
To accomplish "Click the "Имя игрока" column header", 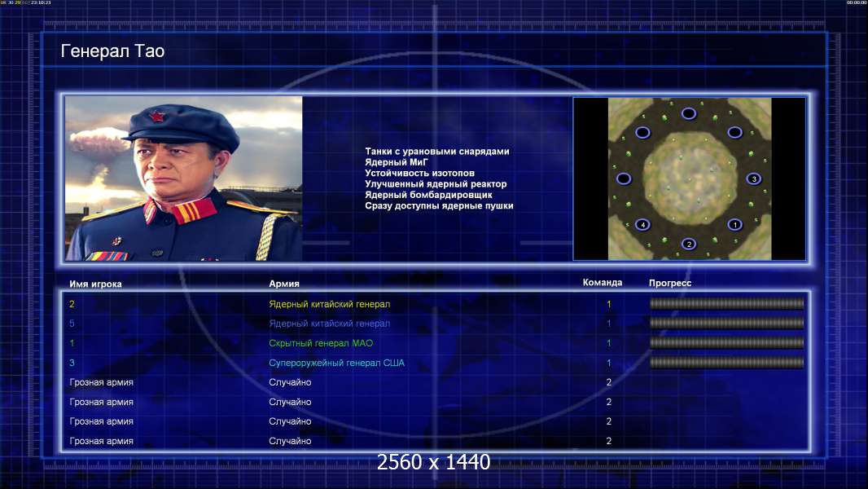I will 95,284.
